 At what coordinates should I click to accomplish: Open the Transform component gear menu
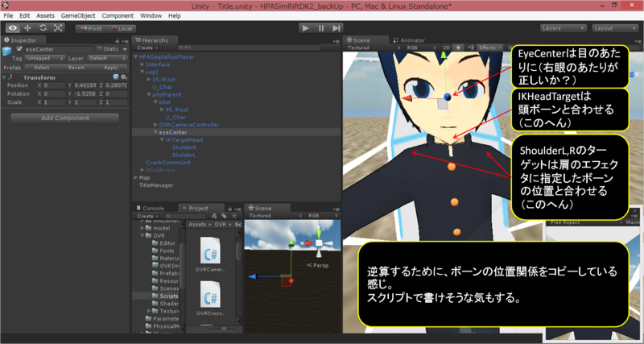(124, 77)
